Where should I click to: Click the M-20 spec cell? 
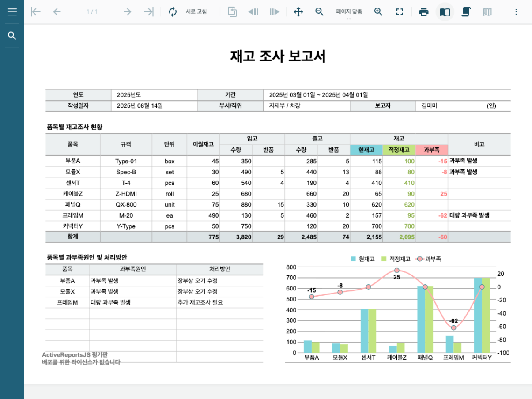click(x=126, y=215)
